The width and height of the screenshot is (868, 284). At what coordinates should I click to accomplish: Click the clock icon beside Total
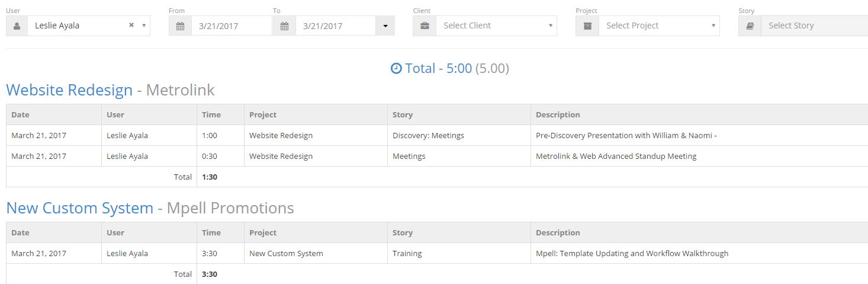pos(396,69)
